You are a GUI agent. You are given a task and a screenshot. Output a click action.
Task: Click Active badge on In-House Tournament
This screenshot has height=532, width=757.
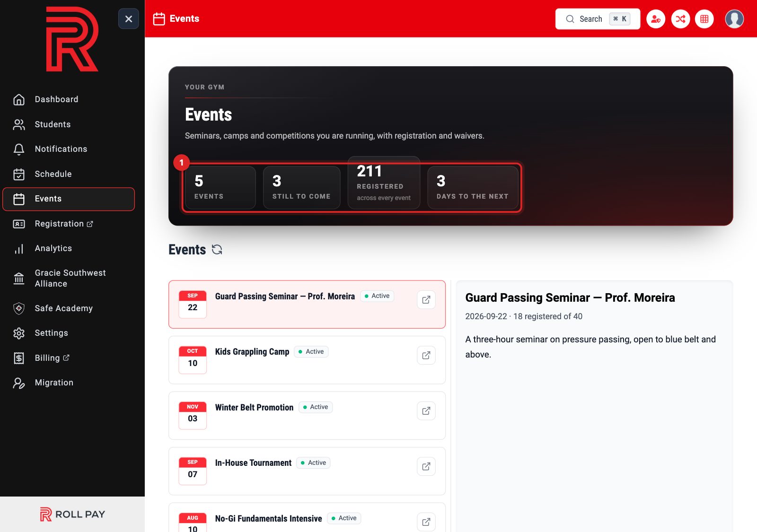(x=313, y=463)
